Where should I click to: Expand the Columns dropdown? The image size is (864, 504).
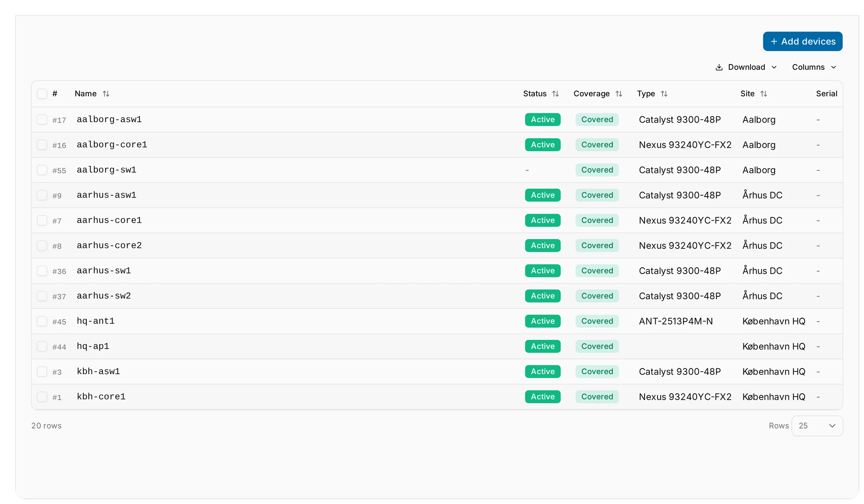[814, 67]
